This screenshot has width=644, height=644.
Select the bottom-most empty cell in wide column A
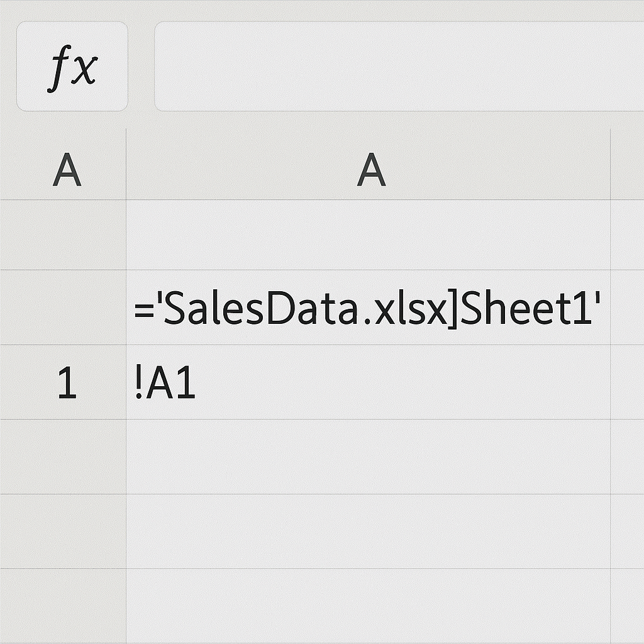click(x=369, y=605)
